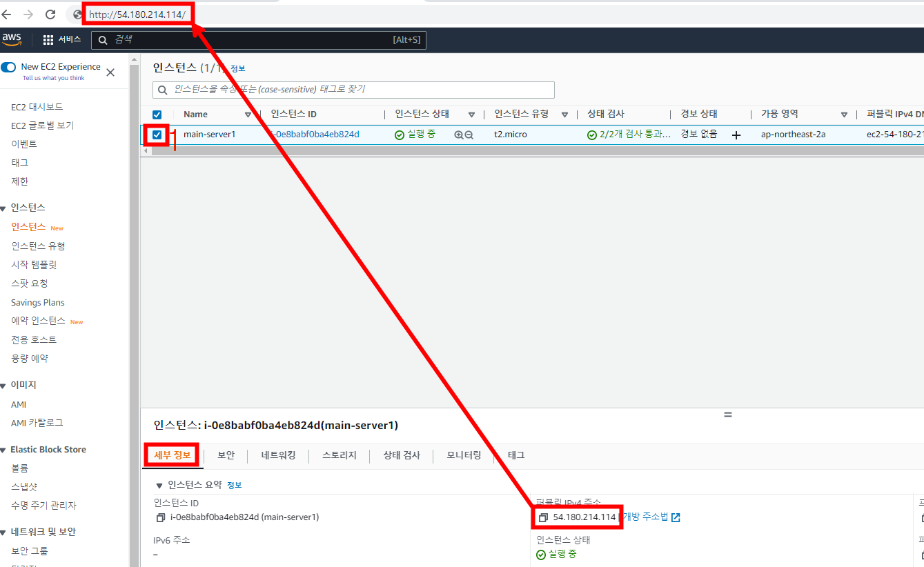The width and height of the screenshot is (924, 567).
Task: Open the services grid menu icon
Action: [x=48, y=40]
